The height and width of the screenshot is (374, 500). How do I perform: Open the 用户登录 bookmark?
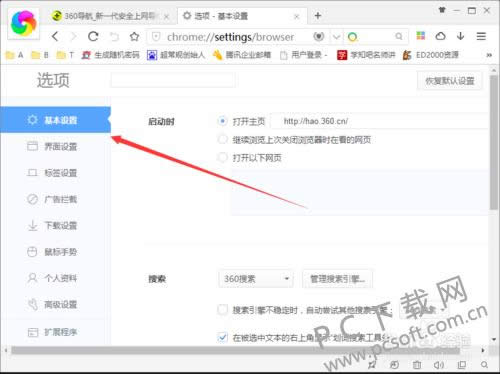304,55
